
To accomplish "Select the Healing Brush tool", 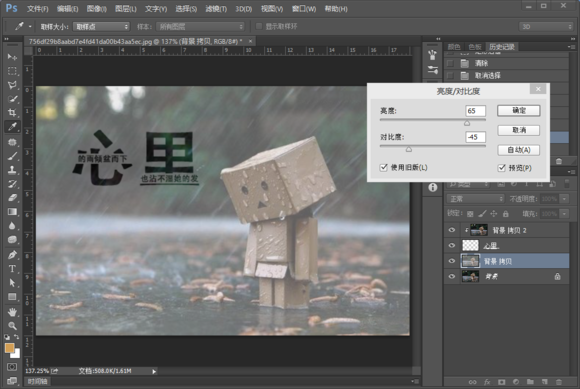I will pyautogui.click(x=12, y=142).
